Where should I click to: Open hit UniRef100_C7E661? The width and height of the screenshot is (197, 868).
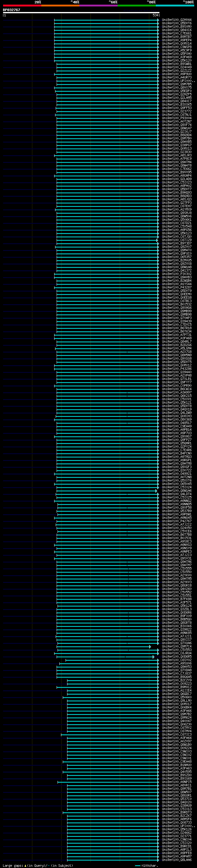click(x=177, y=33)
